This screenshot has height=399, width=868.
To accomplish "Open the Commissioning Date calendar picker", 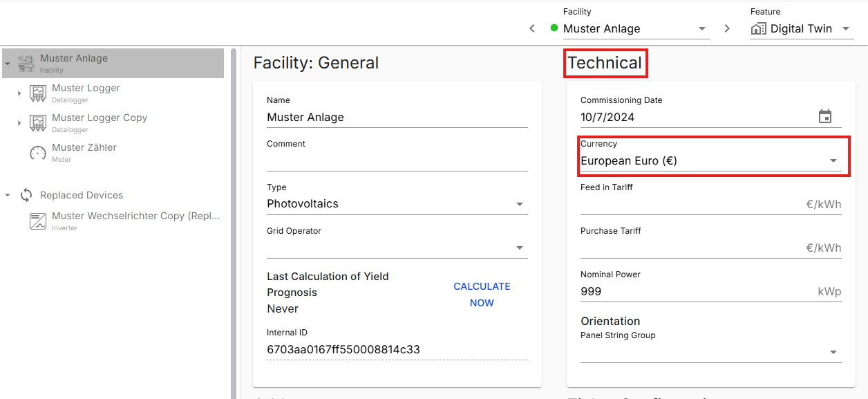I will [x=824, y=117].
